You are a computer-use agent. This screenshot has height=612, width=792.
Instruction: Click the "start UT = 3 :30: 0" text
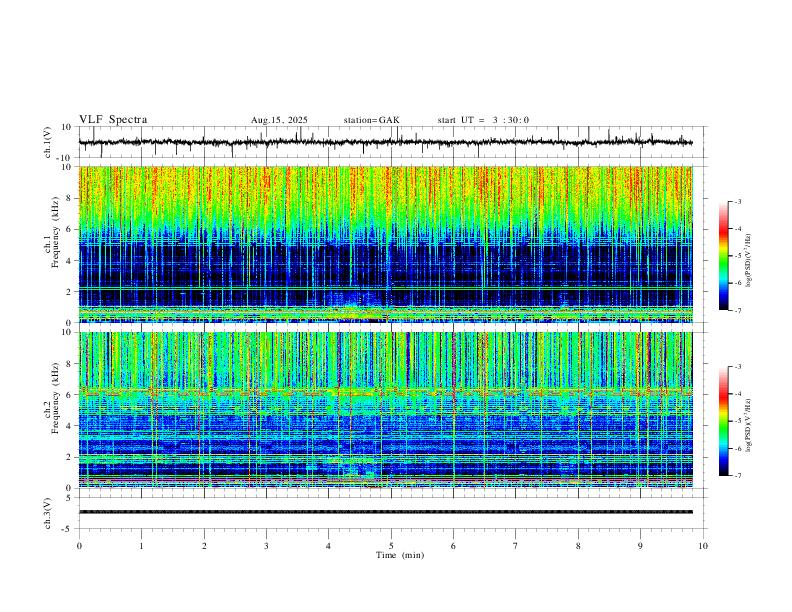click(x=483, y=120)
